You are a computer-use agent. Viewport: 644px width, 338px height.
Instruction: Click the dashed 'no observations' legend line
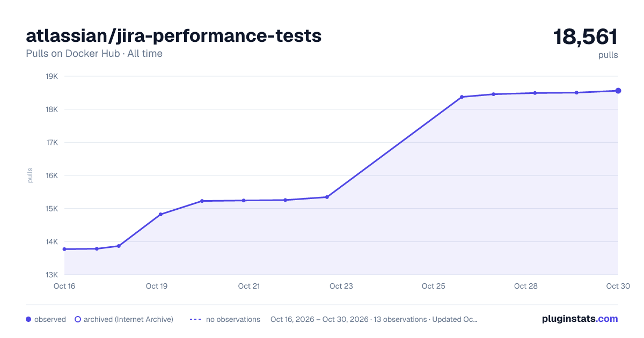coord(195,319)
